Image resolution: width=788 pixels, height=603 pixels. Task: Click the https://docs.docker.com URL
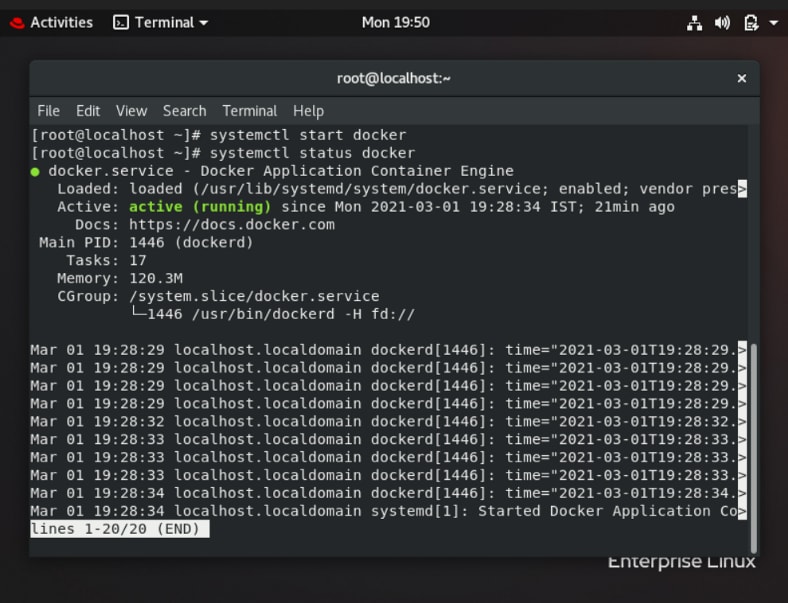232,225
